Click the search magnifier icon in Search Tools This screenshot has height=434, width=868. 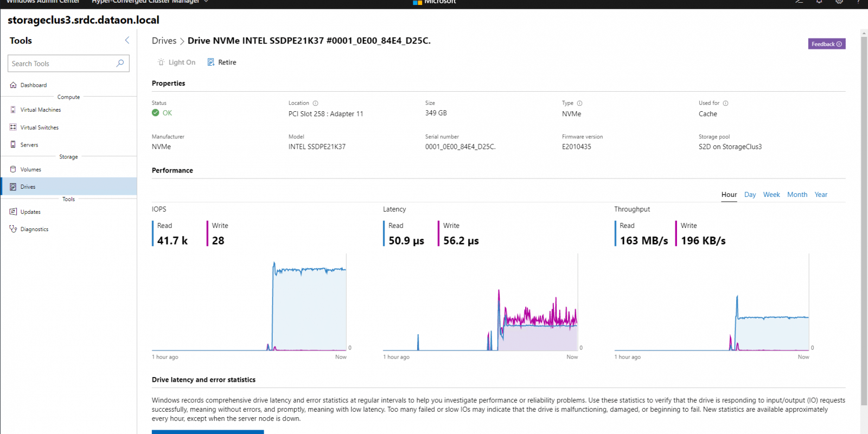click(120, 63)
